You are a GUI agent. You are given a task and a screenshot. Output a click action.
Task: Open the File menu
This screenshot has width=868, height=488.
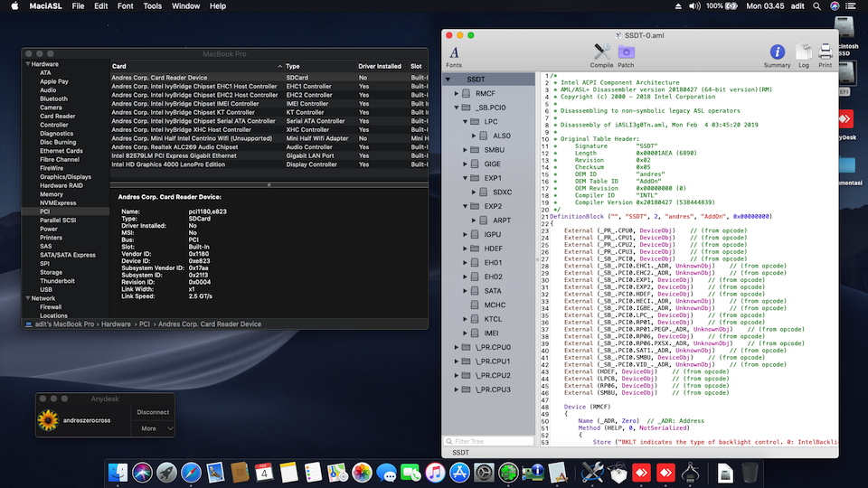coord(78,6)
